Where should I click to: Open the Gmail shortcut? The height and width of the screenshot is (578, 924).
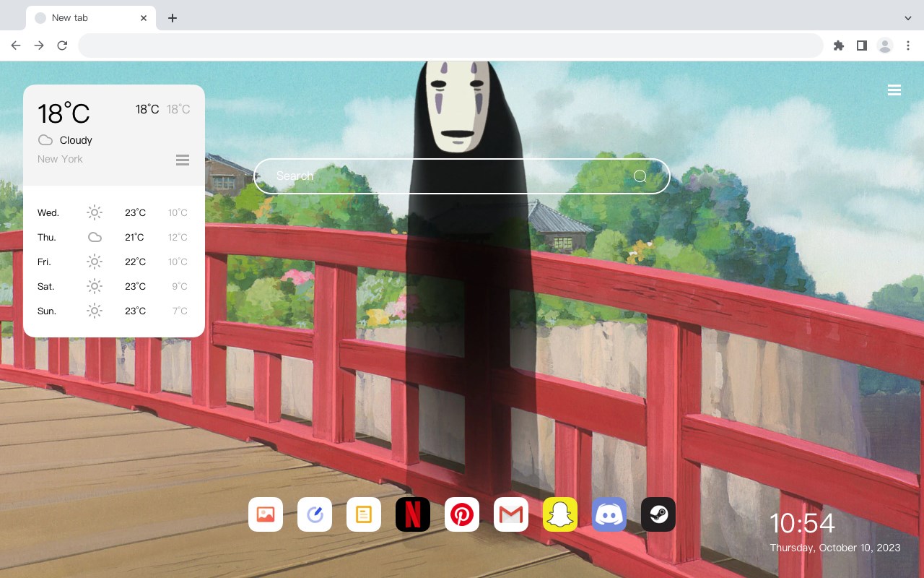[511, 514]
